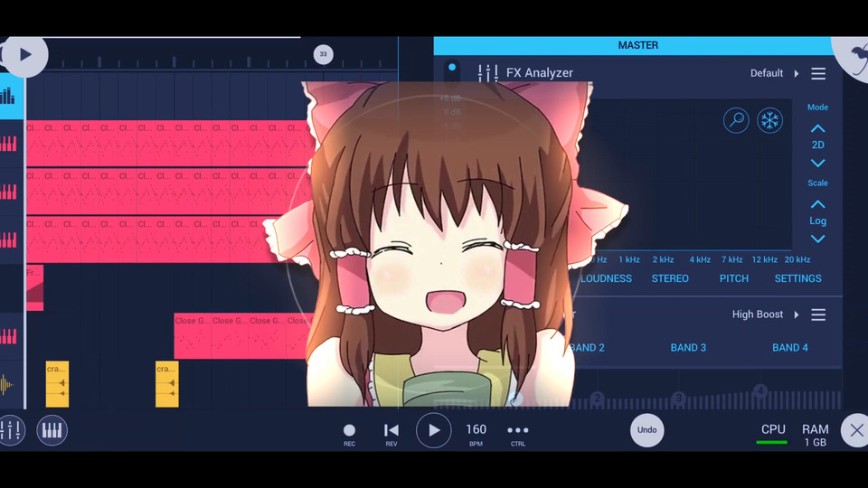The width and height of the screenshot is (868, 488).
Task: Select the yellow audio waveform track icon
Action: pos(8,385)
